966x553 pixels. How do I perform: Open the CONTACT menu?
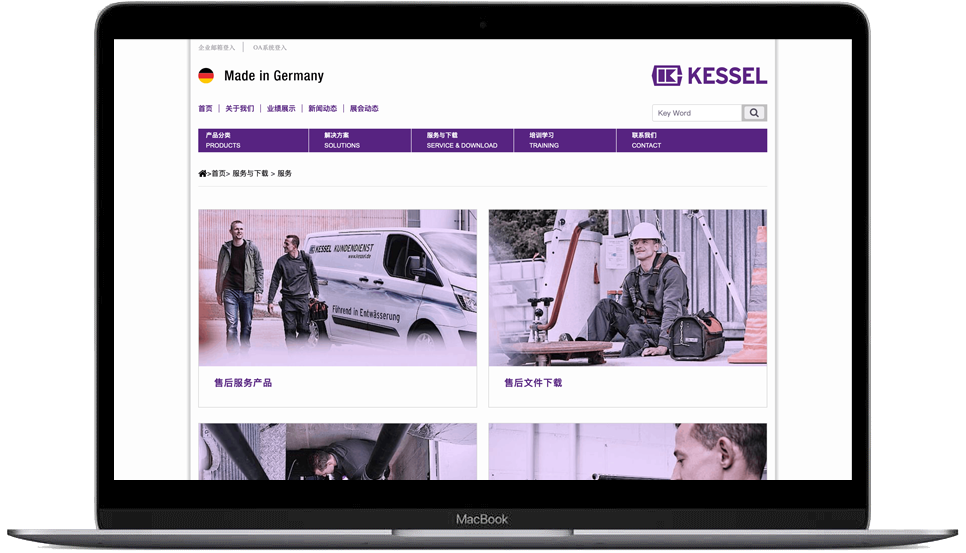692,140
